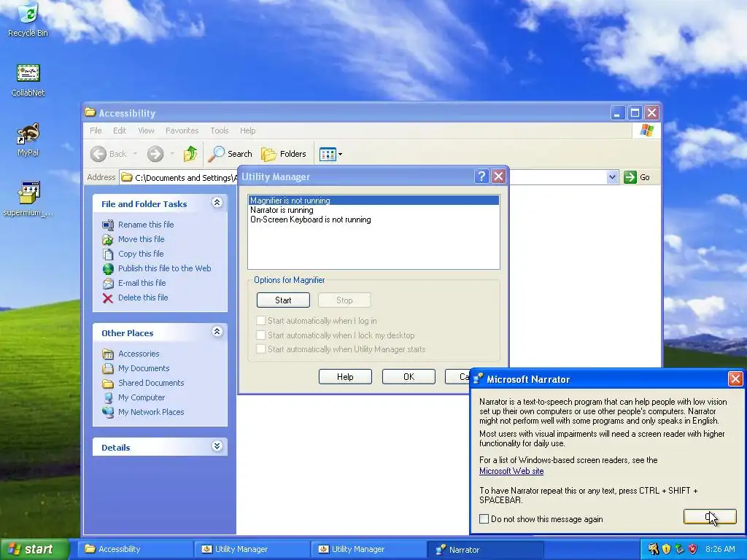747x560 pixels.
Task: Click OK in the Microsoft Narrator dialog
Action: coord(710,517)
